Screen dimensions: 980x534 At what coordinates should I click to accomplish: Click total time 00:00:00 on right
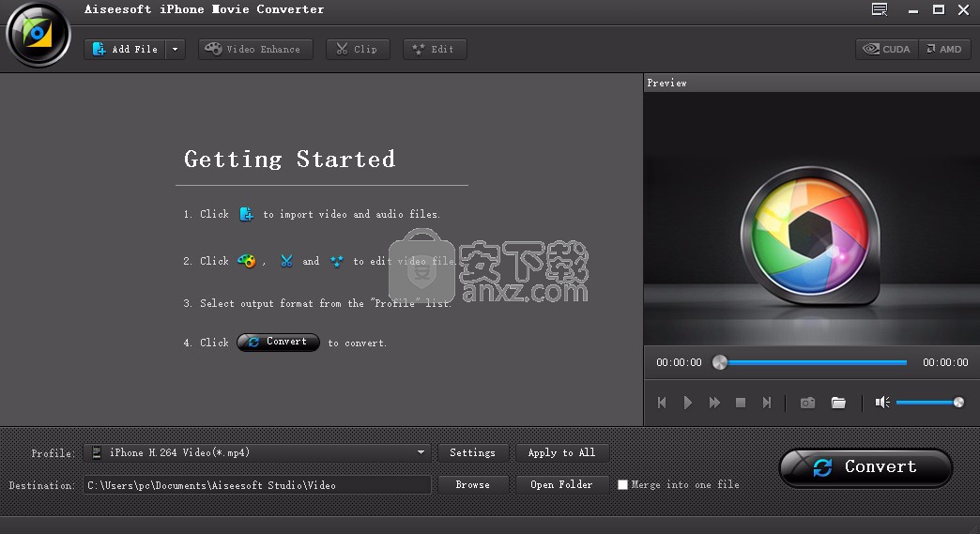[x=945, y=362]
